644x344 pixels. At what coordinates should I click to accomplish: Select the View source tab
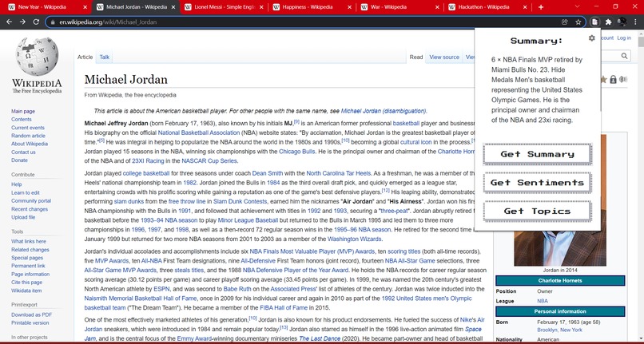click(x=444, y=57)
